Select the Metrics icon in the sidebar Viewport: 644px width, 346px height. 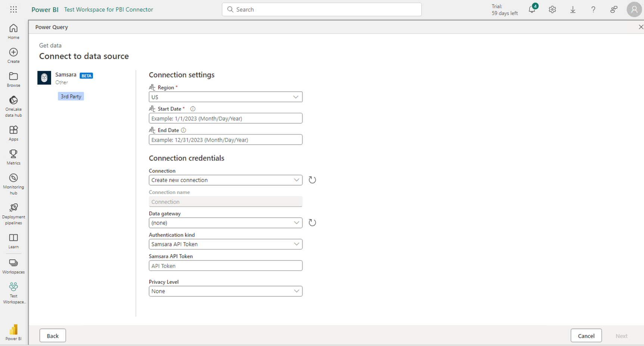(13, 156)
